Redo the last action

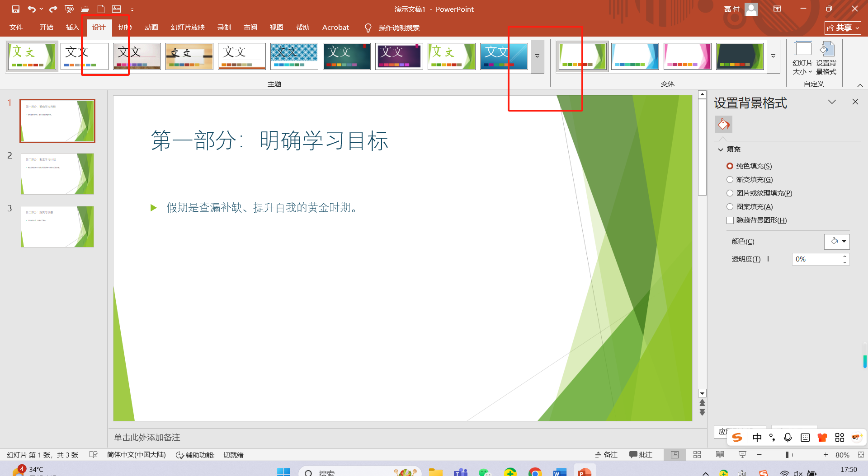pyautogui.click(x=53, y=9)
